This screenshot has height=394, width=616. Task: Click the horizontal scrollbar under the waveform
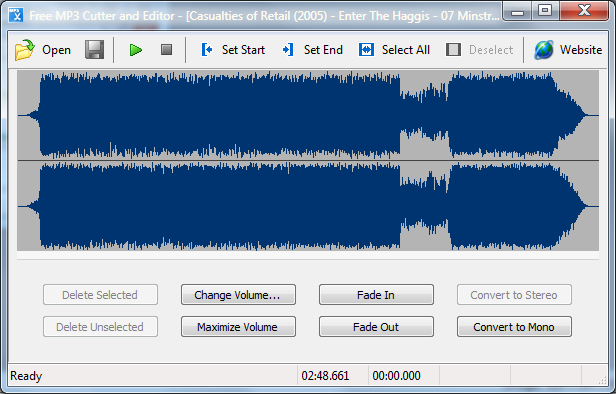click(308, 255)
